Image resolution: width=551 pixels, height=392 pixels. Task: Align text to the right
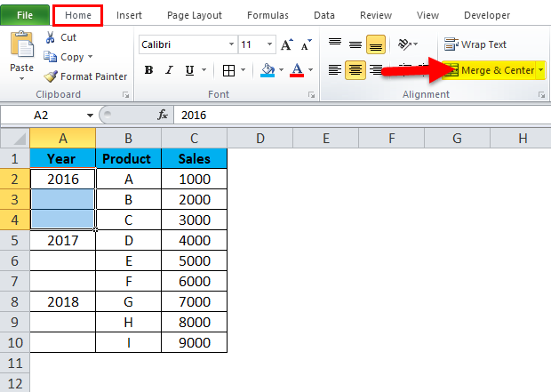[x=376, y=70]
